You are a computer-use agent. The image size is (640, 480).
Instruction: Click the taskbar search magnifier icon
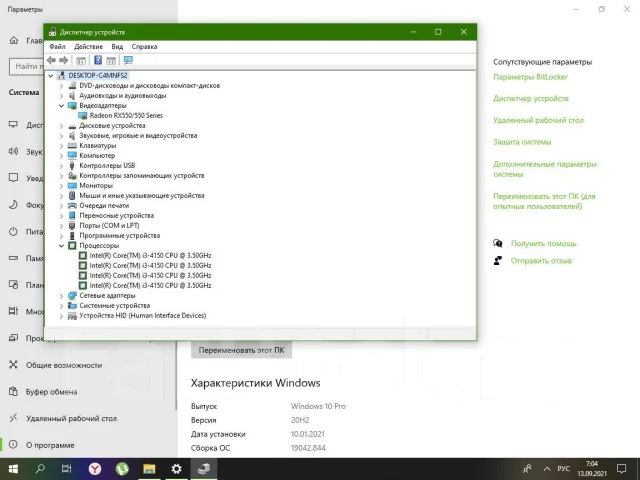point(40,469)
